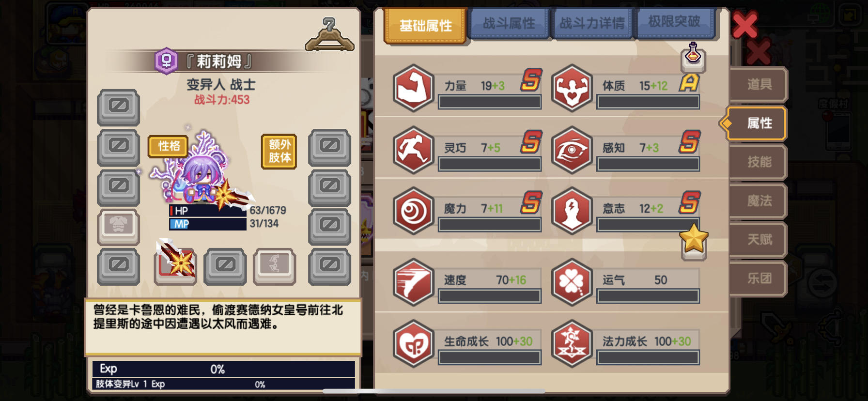Click the 性格 personality button
Image resolution: width=868 pixels, height=401 pixels.
pyautogui.click(x=168, y=146)
